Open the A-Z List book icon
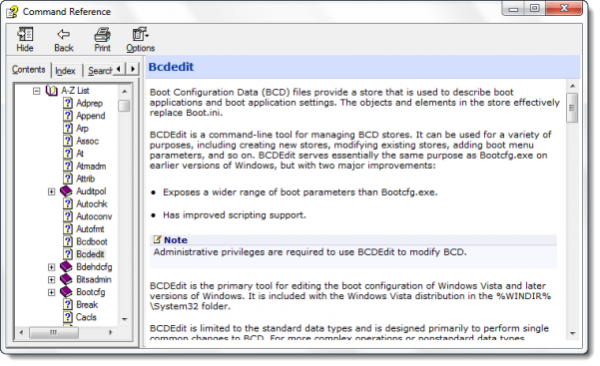The height and width of the screenshot is (366, 600). pyautogui.click(x=52, y=91)
